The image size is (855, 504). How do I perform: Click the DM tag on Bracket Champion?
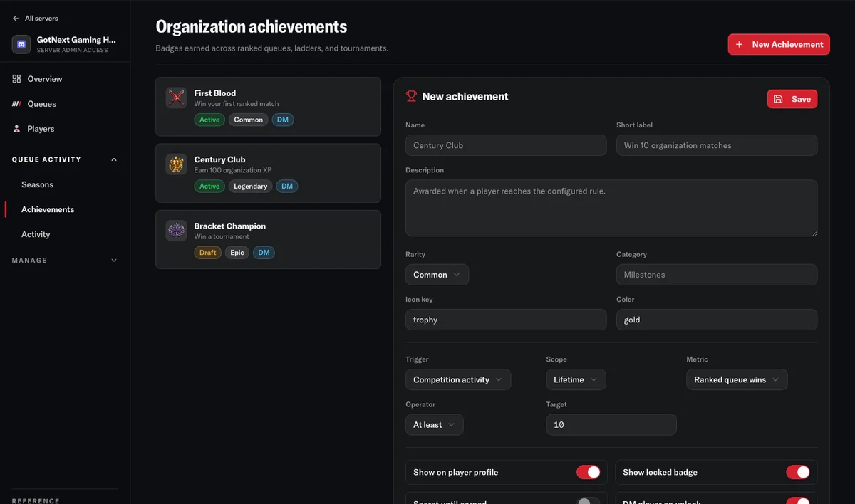pyautogui.click(x=264, y=252)
